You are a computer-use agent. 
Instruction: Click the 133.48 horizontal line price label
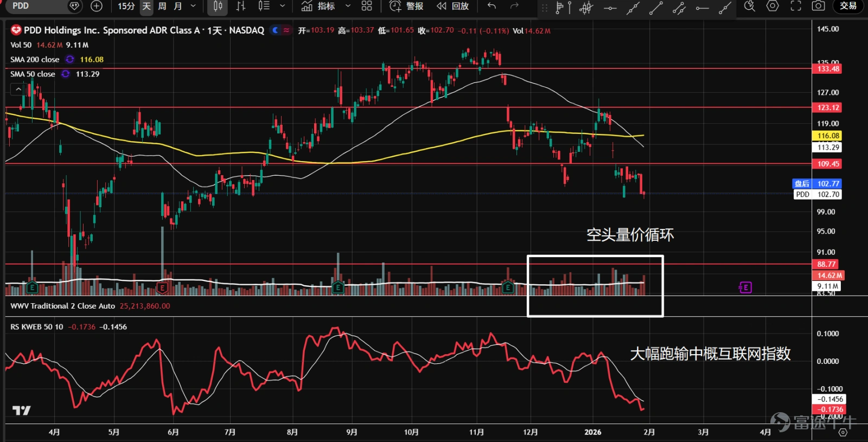pos(827,69)
